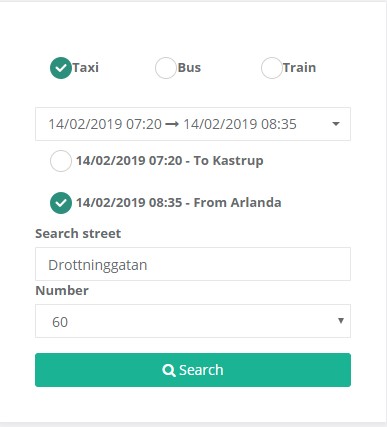
Task: Click the green checkmark icon beside Taxi
Action: 61,68
